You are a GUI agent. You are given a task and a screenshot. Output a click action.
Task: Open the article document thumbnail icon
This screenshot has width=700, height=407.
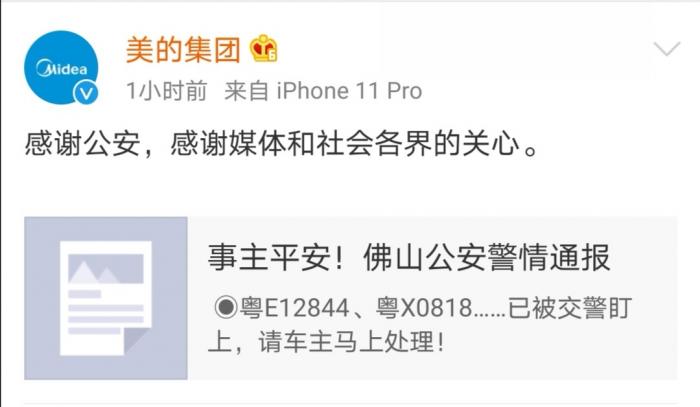[x=106, y=298]
